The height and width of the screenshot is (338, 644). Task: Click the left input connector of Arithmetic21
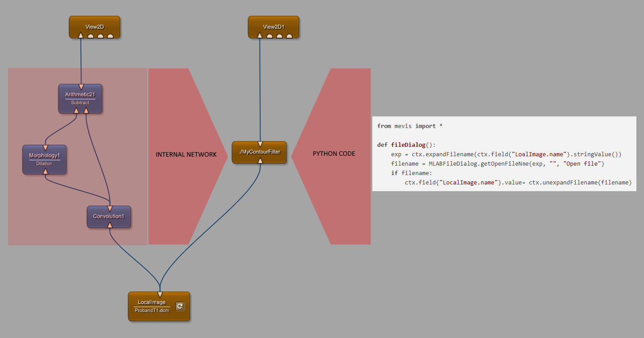point(76,110)
